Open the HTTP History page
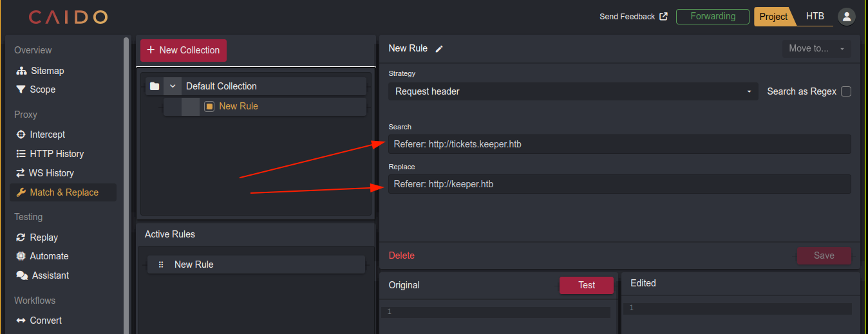Viewport: 868px width, 334px height. tap(57, 154)
